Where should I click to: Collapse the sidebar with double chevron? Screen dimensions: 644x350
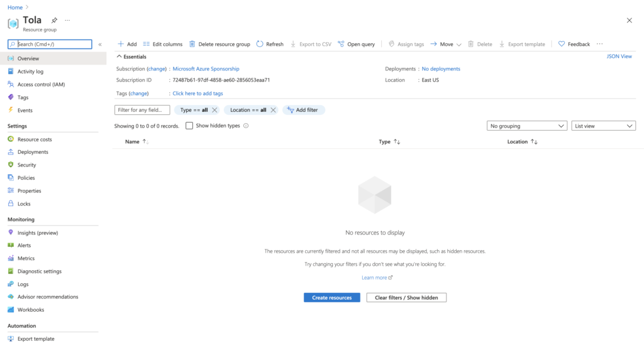pyautogui.click(x=100, y=45)
